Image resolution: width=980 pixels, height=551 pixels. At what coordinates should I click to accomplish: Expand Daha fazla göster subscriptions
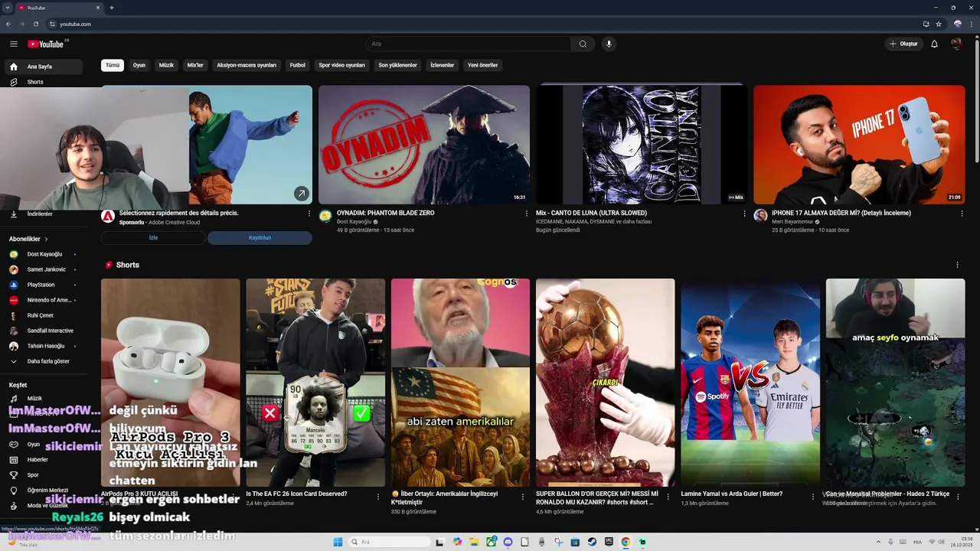(43, 361)
